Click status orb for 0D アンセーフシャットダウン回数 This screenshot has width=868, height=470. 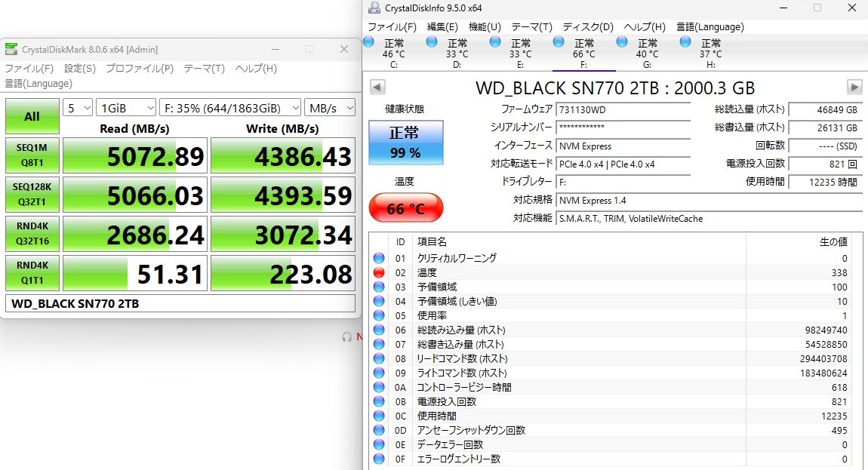click(379, 430)
